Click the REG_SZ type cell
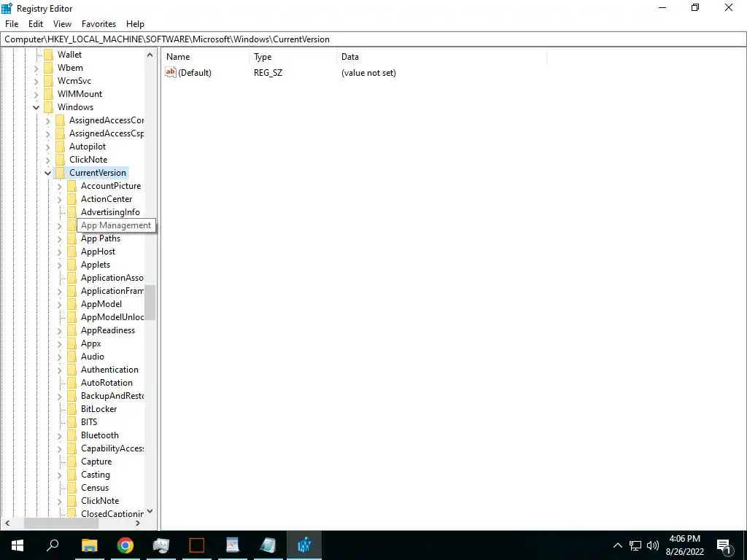The height and width of the screenshot is (560, 747). click(268, 73)
